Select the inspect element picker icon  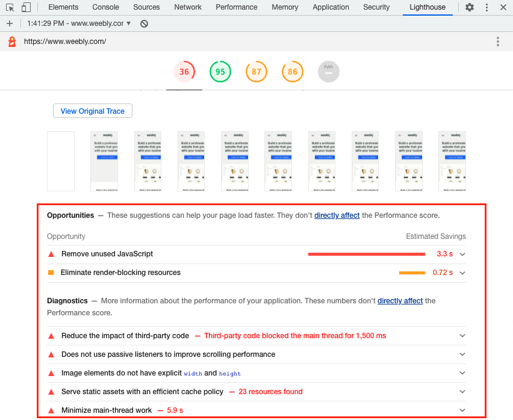[10, 7]
